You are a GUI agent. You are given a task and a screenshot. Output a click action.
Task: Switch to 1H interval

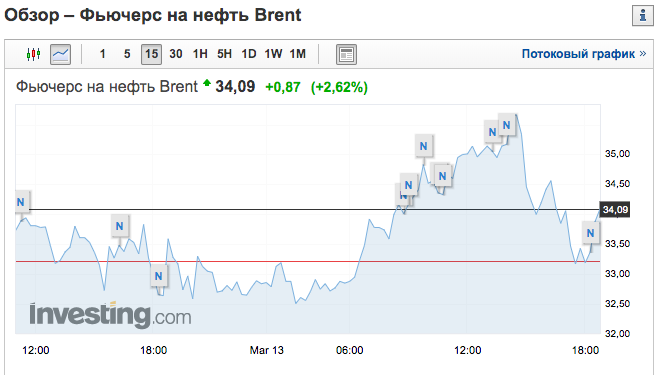click(x=200, y=54)
